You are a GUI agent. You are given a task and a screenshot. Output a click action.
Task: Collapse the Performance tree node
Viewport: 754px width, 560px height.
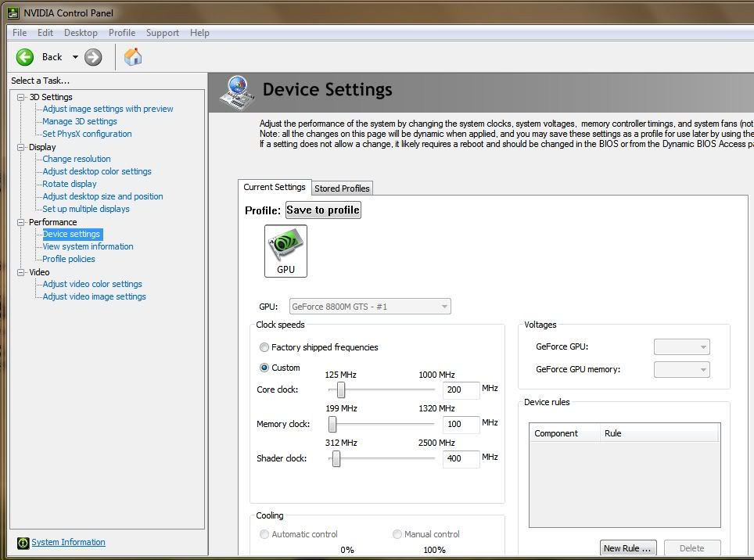pyautogui.click(x=20, y=222)
